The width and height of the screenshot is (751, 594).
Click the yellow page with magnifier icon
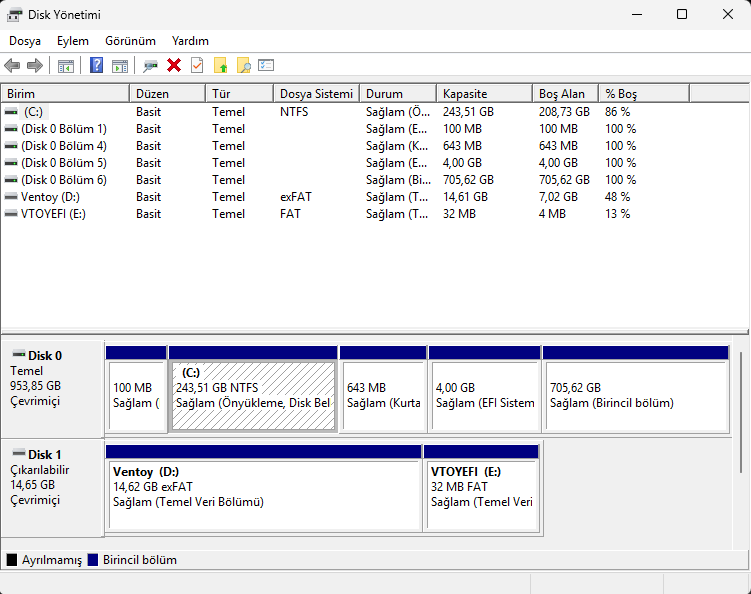pos(243,65)
